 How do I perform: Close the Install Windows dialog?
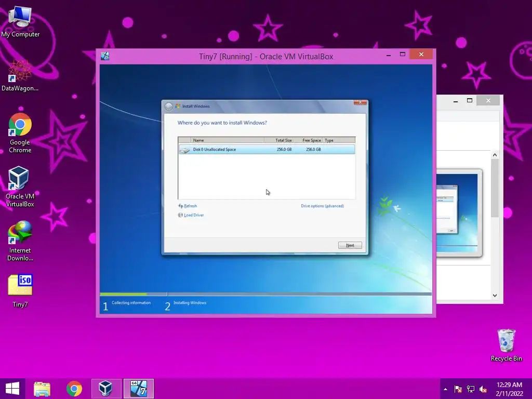click(x=361, y=102)
